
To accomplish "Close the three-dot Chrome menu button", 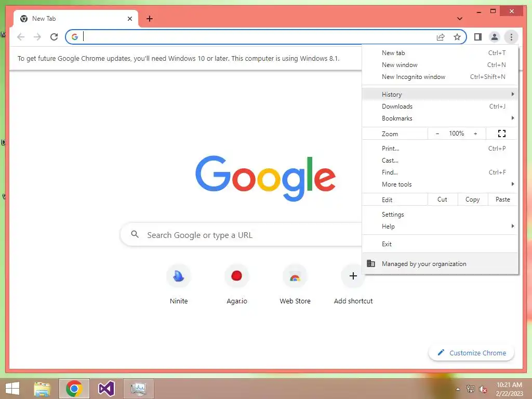I will tap(511, 37).
